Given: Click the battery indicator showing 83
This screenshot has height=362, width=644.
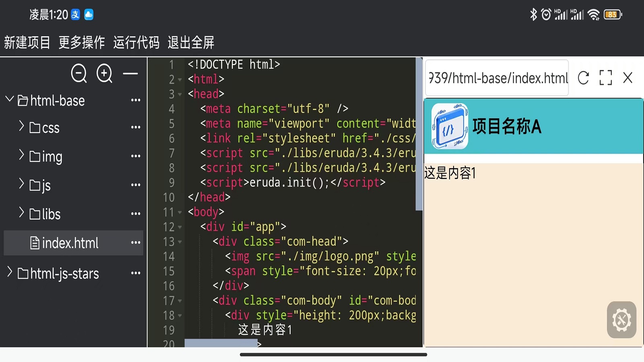Looking at the screenshot, I should 613,14.
